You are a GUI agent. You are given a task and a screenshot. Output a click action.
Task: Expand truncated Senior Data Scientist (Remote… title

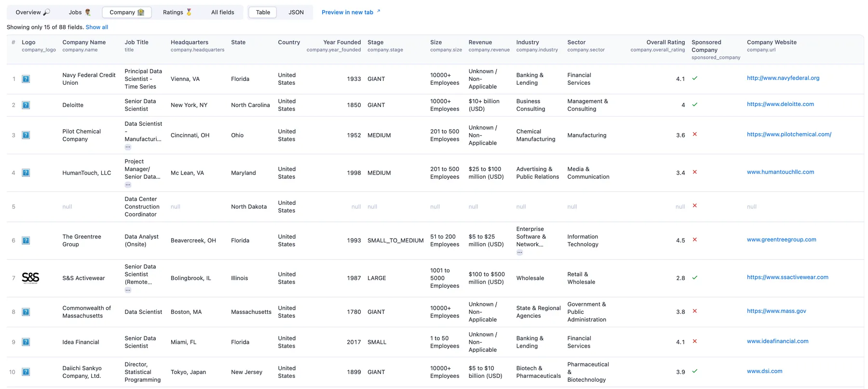pyautogui.click(x=128, y=290)
